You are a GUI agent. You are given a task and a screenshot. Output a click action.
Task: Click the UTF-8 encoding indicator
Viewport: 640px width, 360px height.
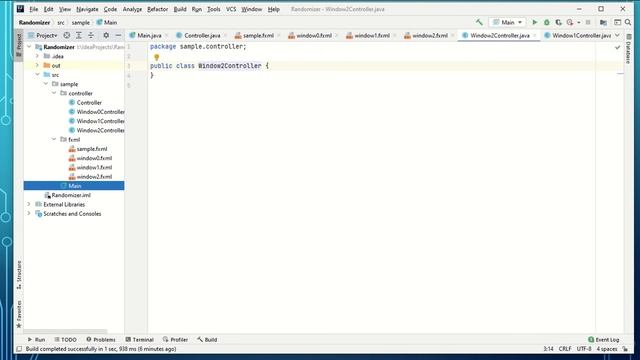[584, 349]
